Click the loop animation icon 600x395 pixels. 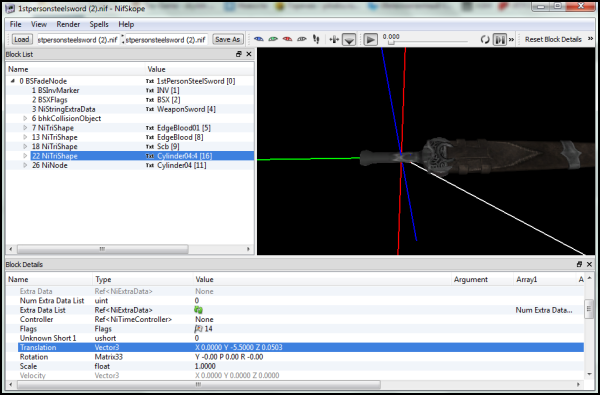click(x=485, y=39)
